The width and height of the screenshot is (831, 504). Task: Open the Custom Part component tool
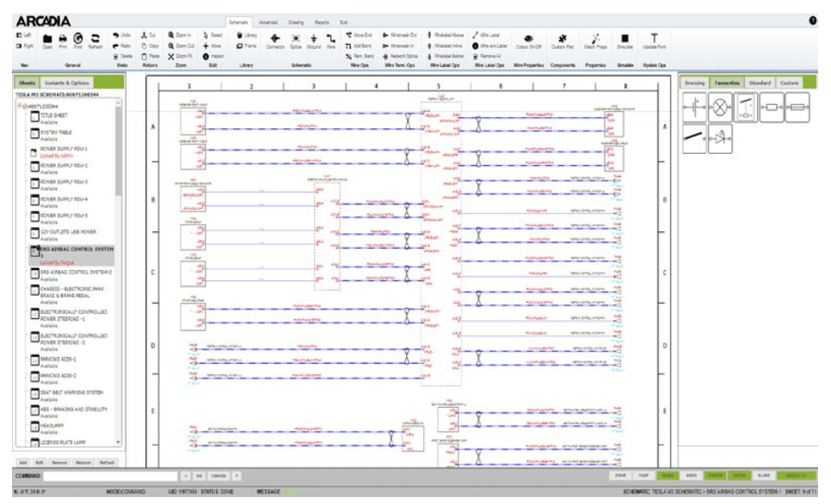pos(562,40)
